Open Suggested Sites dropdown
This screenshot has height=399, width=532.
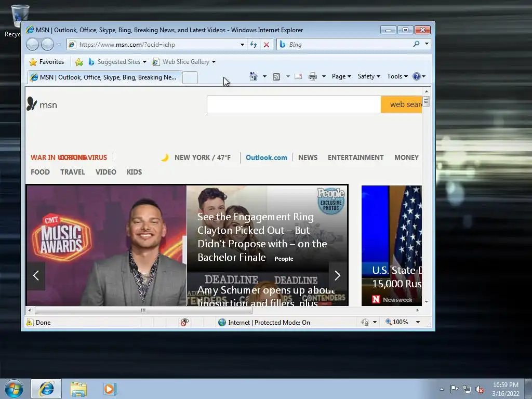tap(117, 62)
